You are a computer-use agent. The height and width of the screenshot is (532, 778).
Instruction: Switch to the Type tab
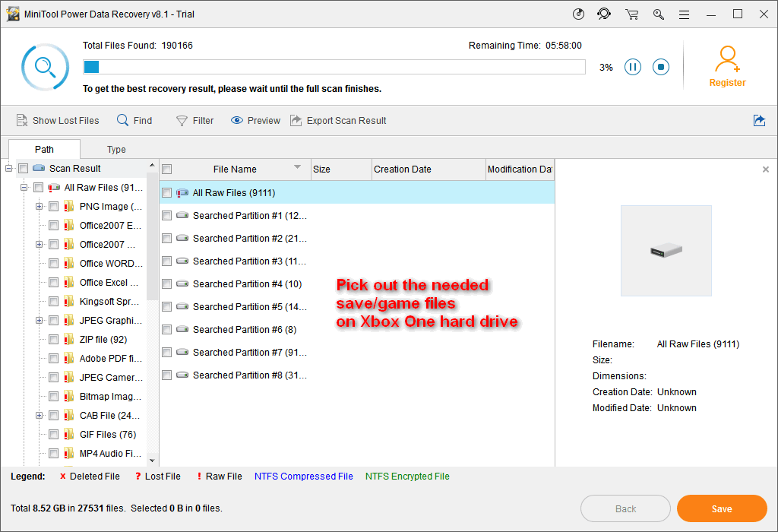(x=116, y=150)
